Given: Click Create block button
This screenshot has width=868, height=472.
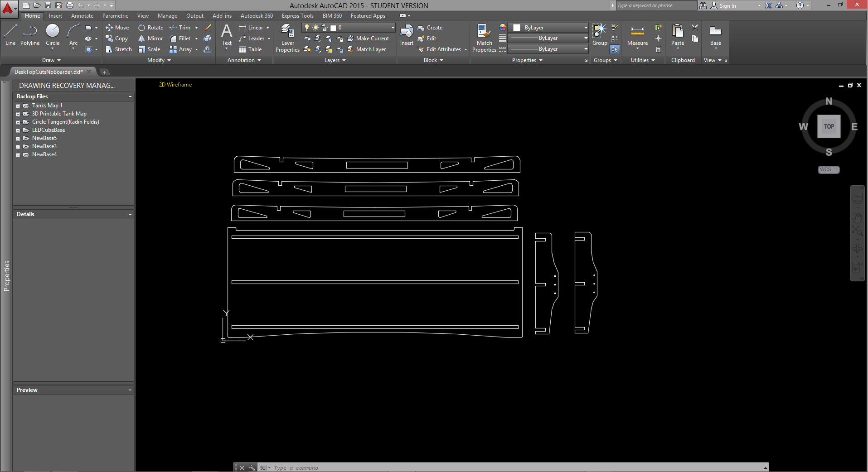Looking at the screenshot, I should [430, 28].
